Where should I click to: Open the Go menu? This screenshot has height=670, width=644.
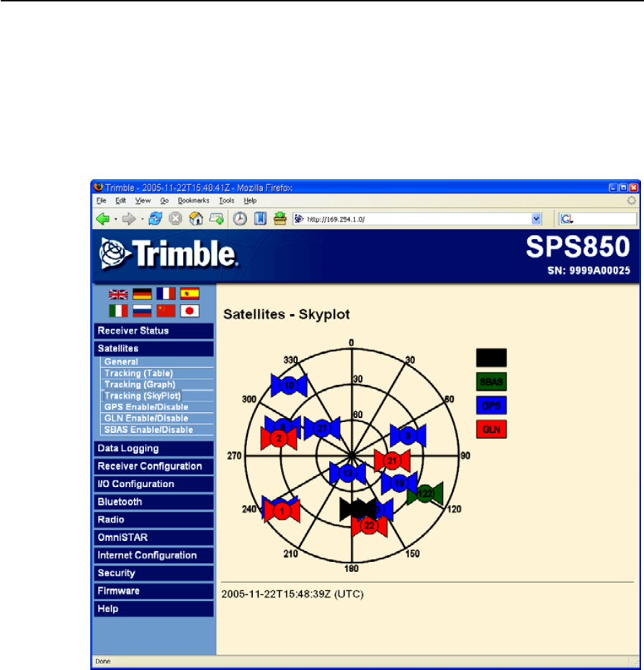pyautogui.click(x=164, y=200)
